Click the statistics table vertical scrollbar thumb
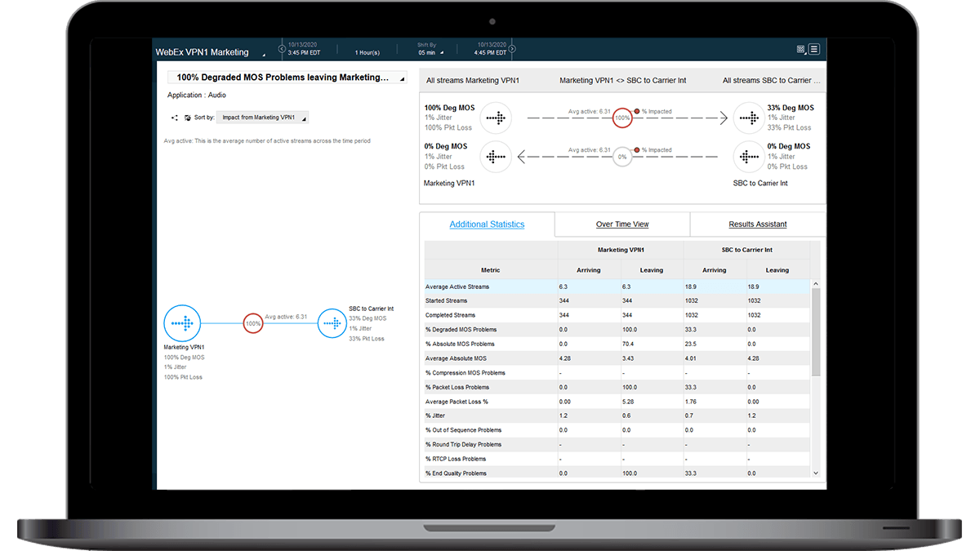This screenshot has width=980, height=551. point(815,331)
